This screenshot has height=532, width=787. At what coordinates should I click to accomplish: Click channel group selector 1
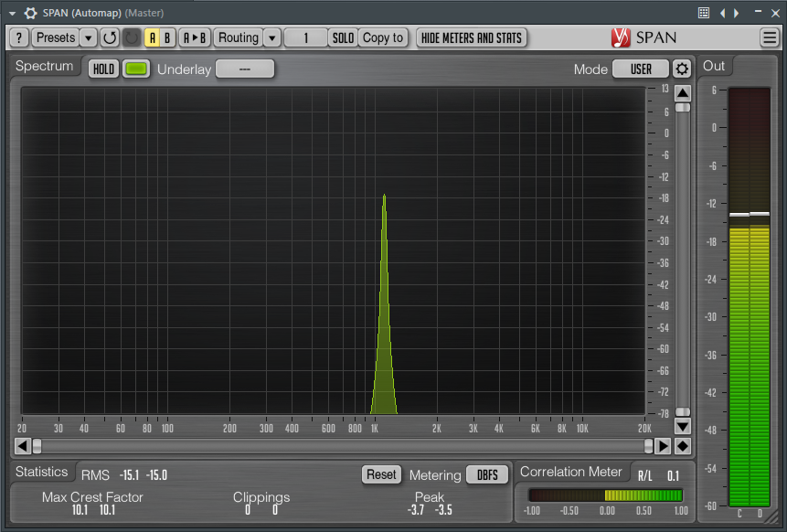pyautogui.click(x=305, y=37)
